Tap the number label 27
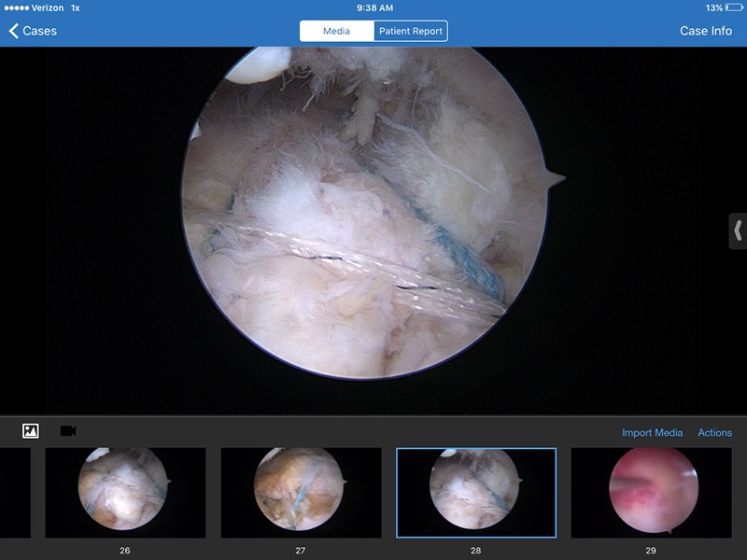 pos(300,551)
